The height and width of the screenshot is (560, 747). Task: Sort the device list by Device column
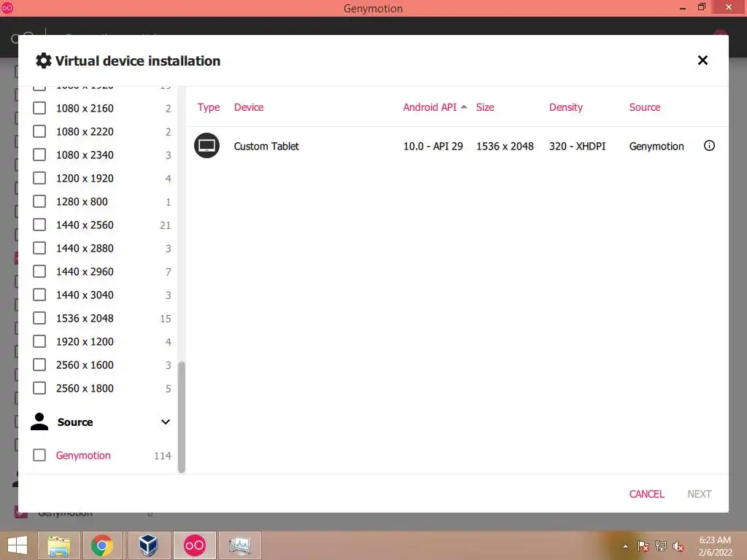(x=249, y=107)
